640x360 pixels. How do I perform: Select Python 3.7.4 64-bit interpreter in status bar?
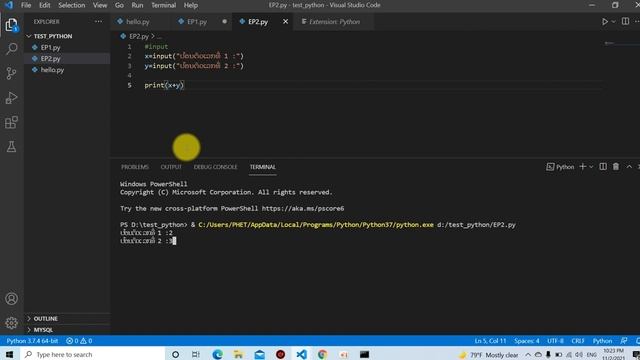pyautogui.click(x=32, y=341)
